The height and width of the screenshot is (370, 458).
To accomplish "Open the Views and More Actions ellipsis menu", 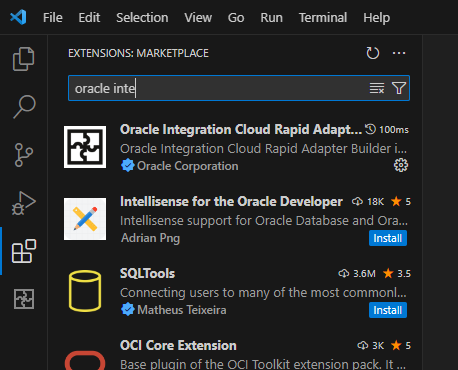I will pos(399,53).
